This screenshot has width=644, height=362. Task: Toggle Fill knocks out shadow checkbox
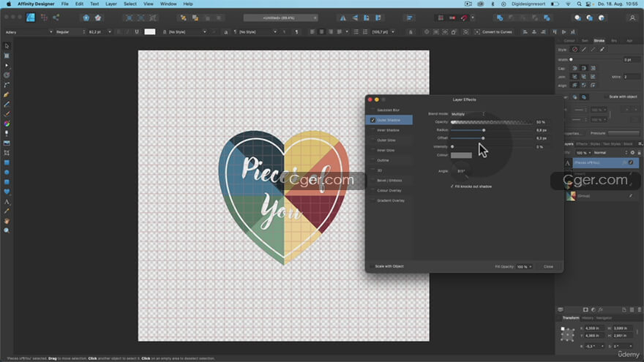coord(452,186)
